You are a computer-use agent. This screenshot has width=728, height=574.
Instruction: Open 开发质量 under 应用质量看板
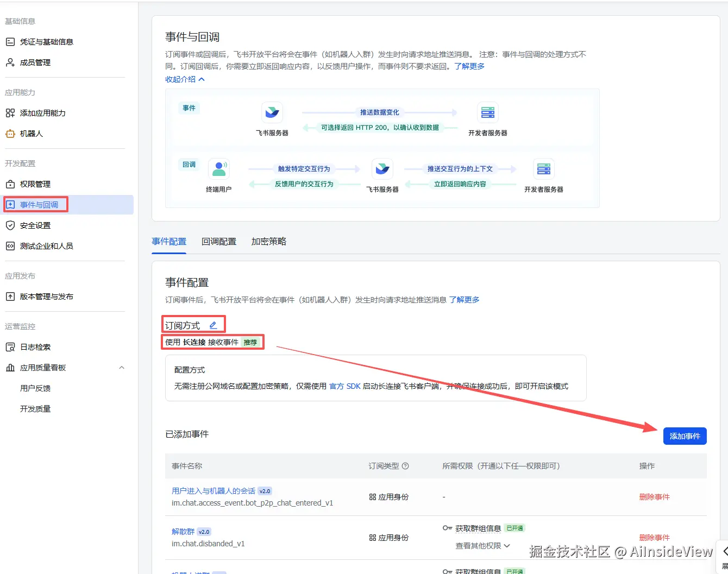coord(35,409)
